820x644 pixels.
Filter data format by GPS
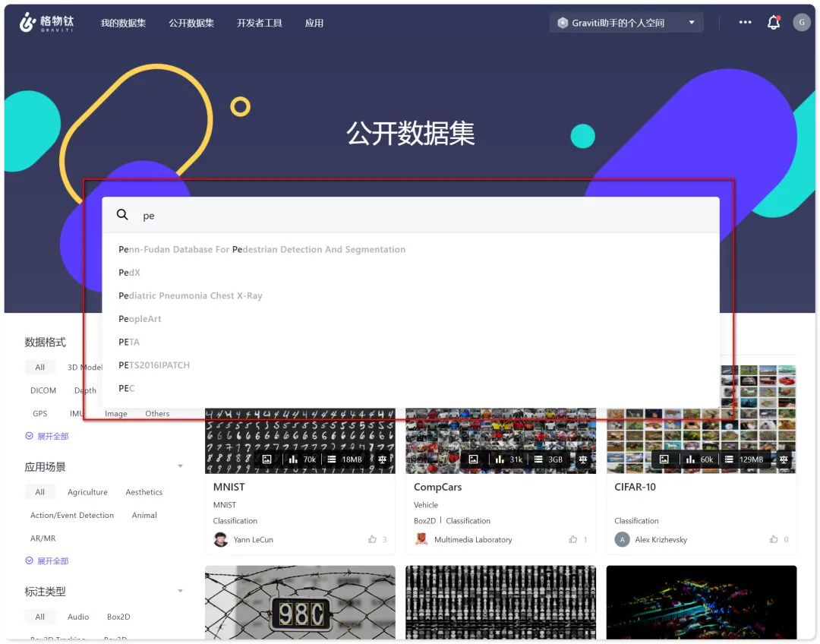tap(39, 413)
